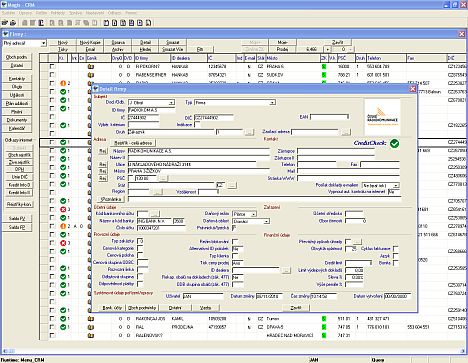This screenshot has height=363, width=468.
Task: Click the DIČ input field in the dialog
Action: click(214, 117)
